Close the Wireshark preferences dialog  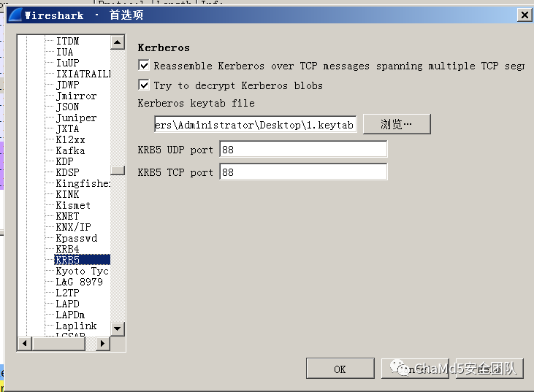pyautogui.click(x=525, y=15)
